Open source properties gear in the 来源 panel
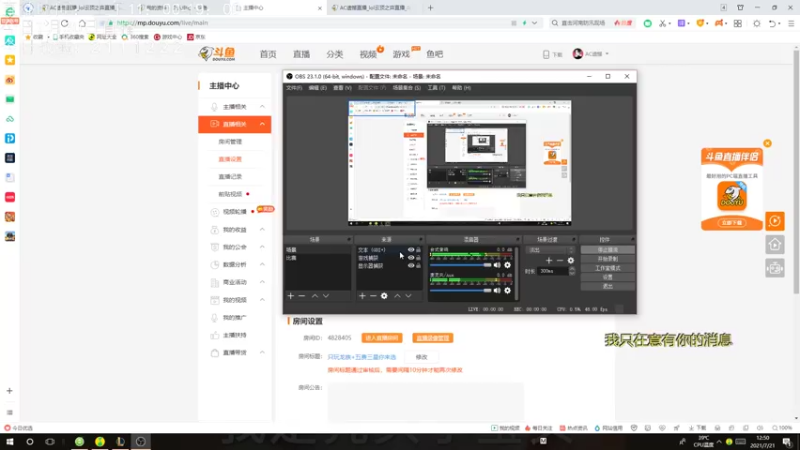 click(384, 296)
